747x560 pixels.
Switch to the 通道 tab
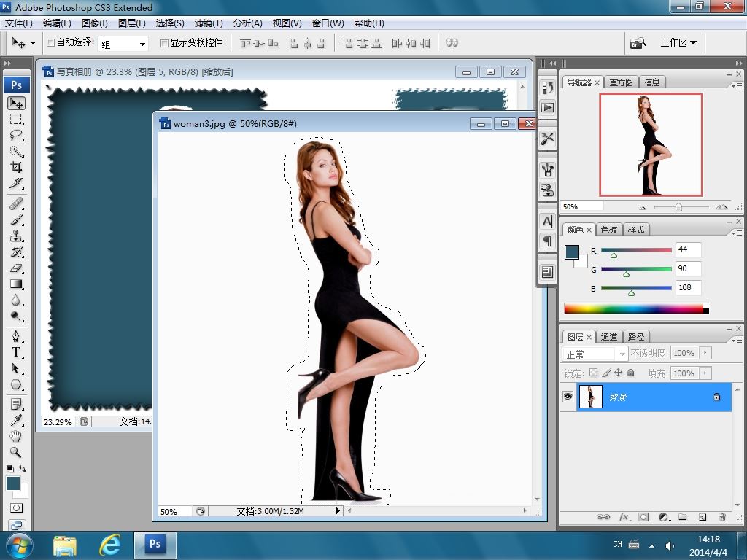608,337
